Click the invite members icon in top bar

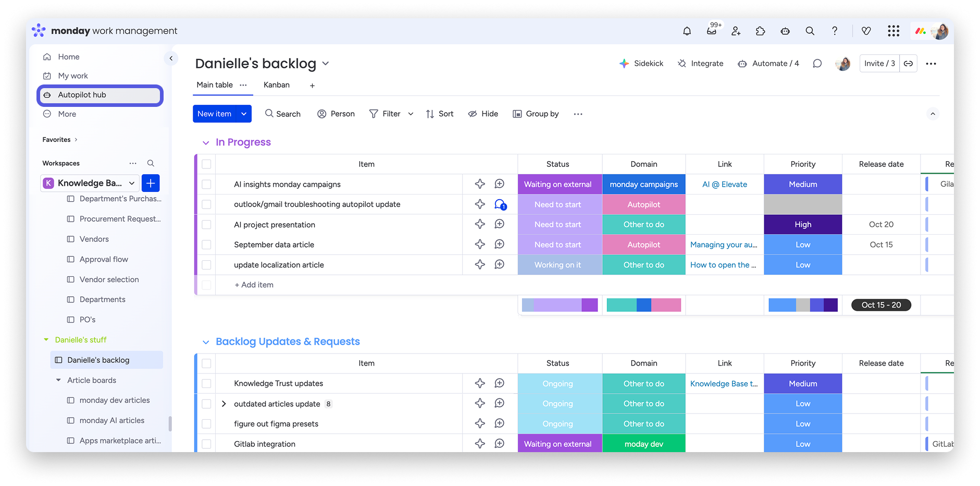[736, 31]
